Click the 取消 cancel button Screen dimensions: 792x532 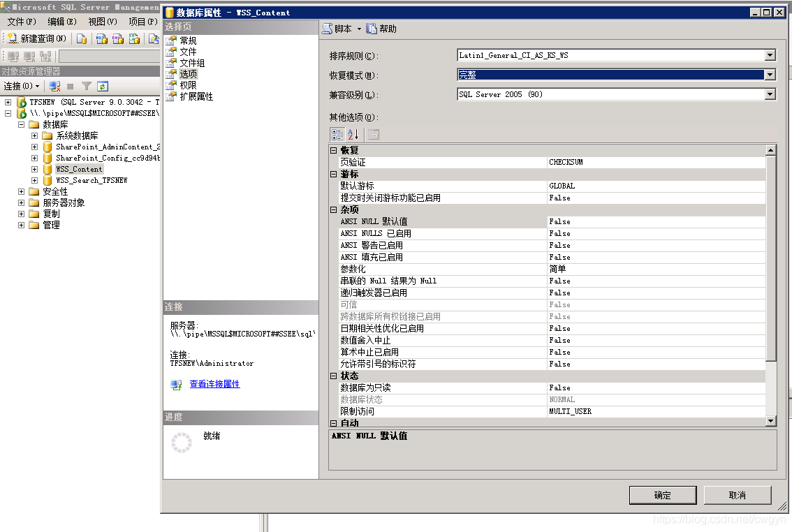pos(738,495)
